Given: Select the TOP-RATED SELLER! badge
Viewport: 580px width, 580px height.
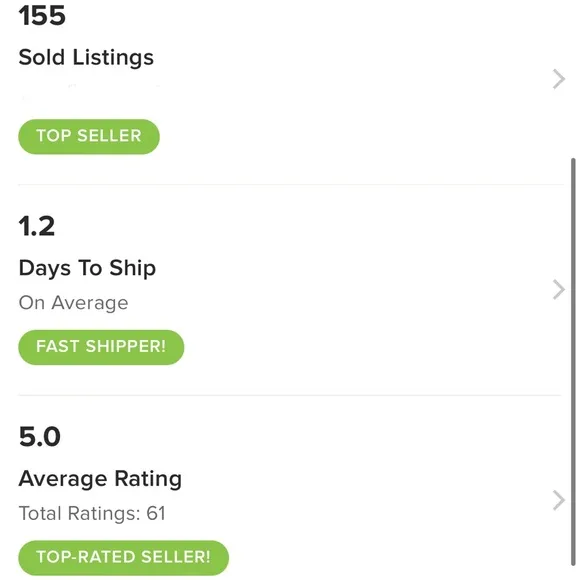Looking at the screenshot, I should tap(124, 557).
